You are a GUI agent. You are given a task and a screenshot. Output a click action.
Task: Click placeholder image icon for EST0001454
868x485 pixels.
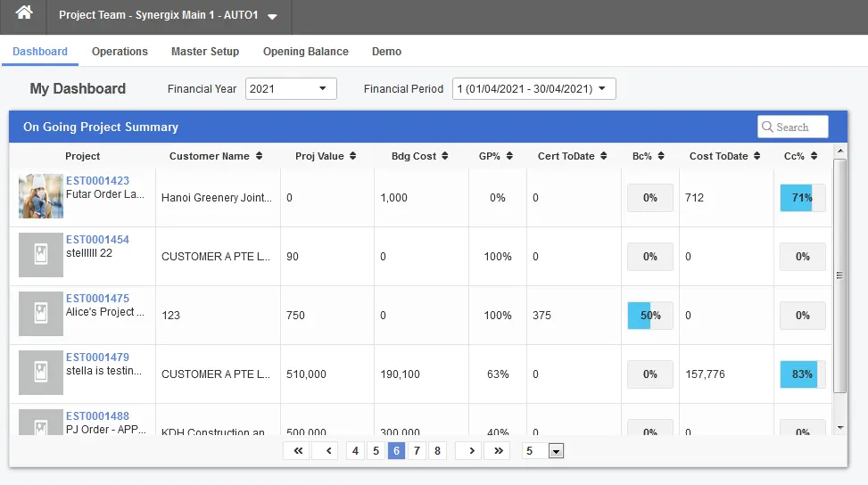[41, 255]
